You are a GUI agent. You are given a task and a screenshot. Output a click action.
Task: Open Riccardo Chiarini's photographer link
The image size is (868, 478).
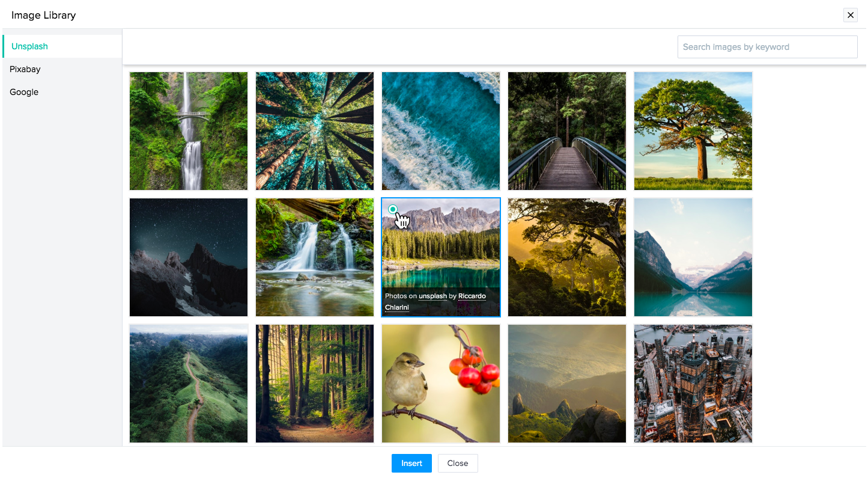(x=472, y=296)
